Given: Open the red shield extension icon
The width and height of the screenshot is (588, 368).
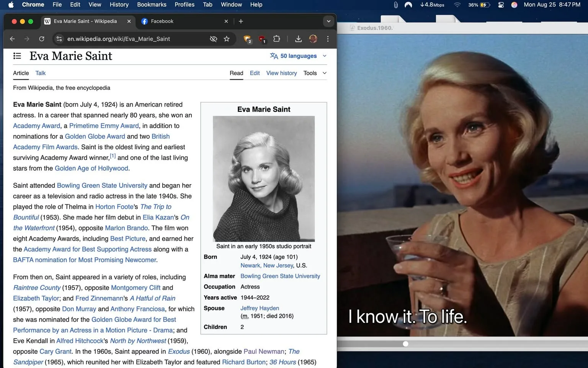Looking at the screenshot, I should (x=262, y=39).
